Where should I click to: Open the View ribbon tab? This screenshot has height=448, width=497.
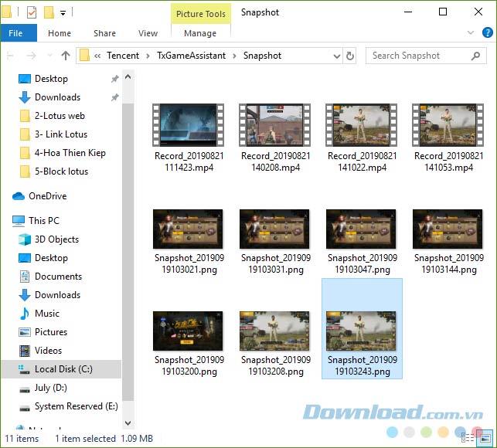(x=148, y=33)
